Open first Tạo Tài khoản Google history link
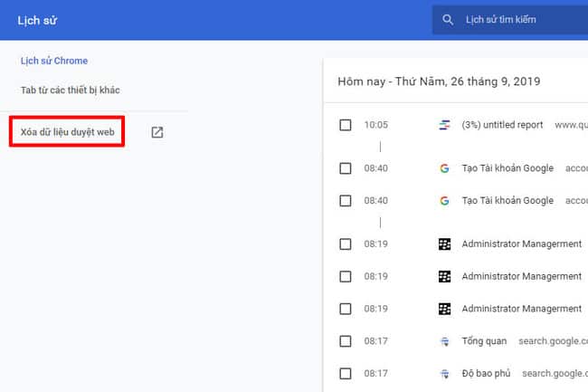Screen dimensions: 588x392 507,168
